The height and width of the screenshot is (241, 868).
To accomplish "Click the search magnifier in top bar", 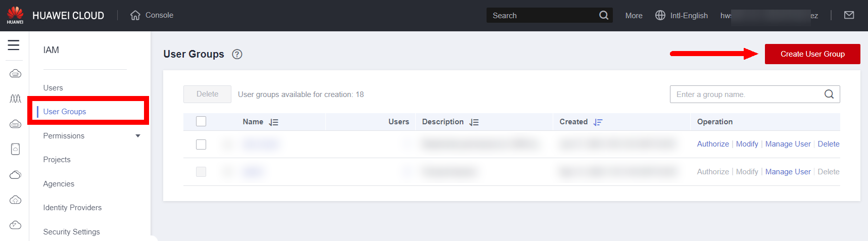I will [603, 15].
